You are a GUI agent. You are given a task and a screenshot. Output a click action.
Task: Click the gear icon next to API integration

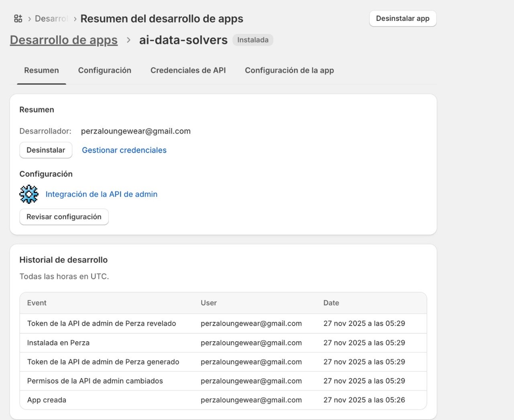point(28,194)
